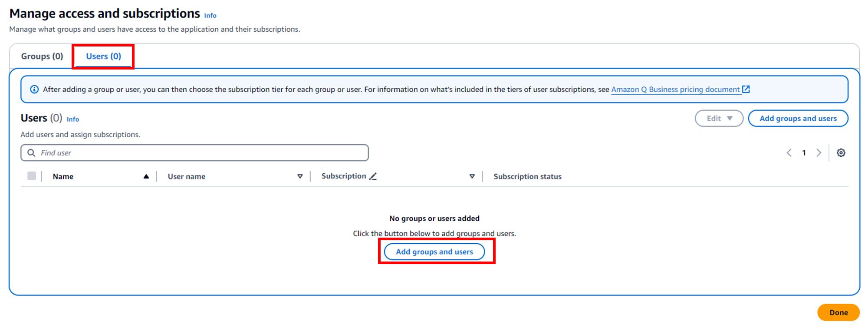Image resolution: width=868 pixels, height=328 pixels.
Task: Open the Edit dropdown button
Action: pos(719,119)
